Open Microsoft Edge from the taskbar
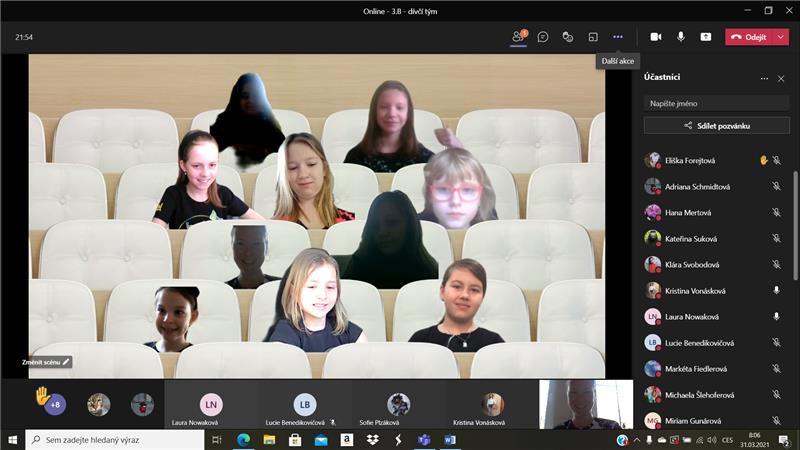 tap(243, 440)
